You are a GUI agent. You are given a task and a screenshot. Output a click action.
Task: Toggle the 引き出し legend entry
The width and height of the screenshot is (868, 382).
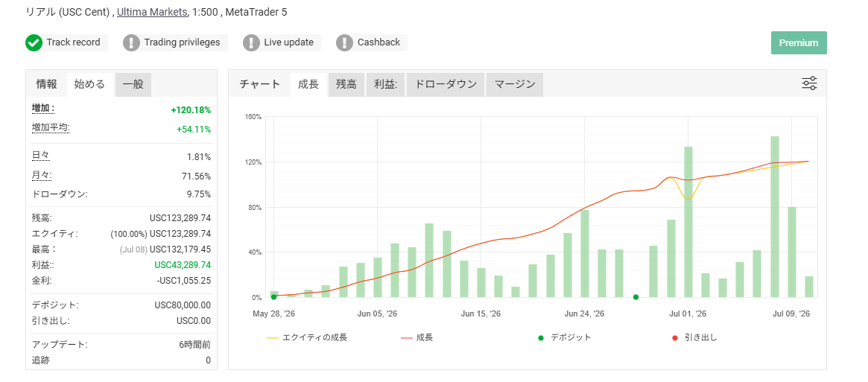694,337
